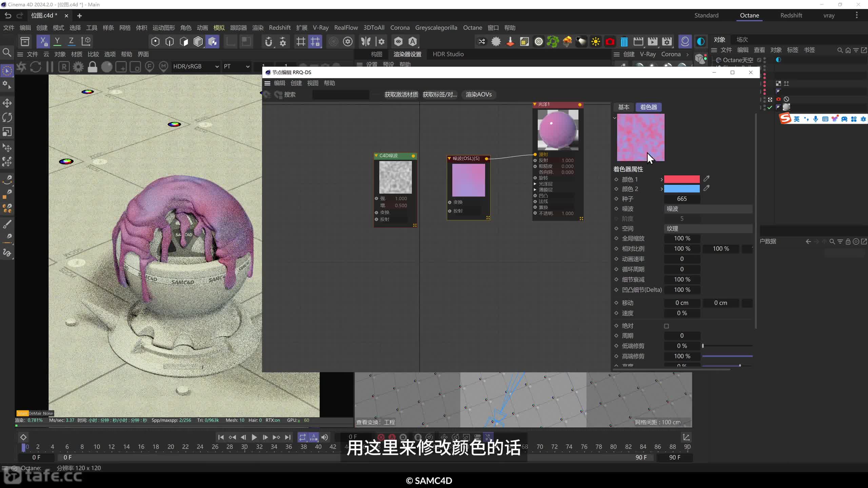Open the 模拟 simulate menu

click(219, 27)
